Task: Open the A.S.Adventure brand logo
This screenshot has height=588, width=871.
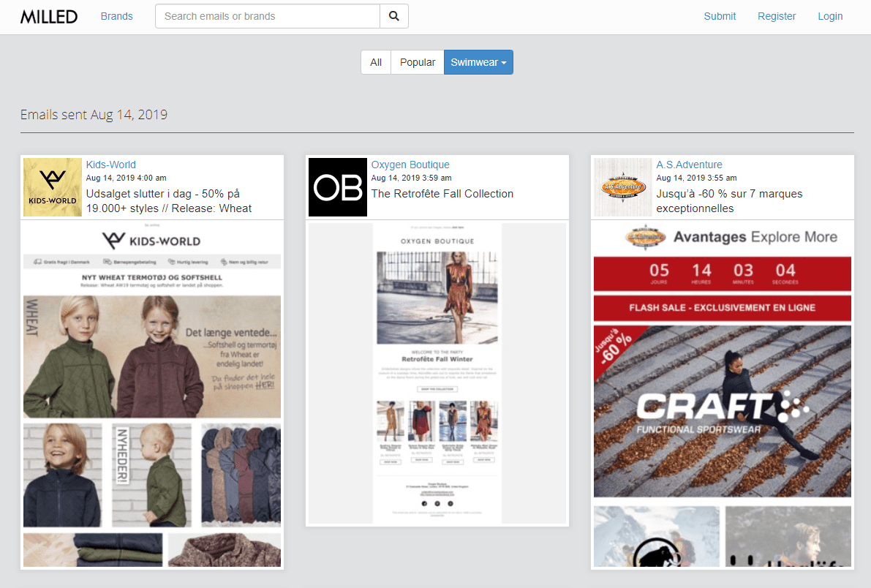Action: (x=622, y=187)
